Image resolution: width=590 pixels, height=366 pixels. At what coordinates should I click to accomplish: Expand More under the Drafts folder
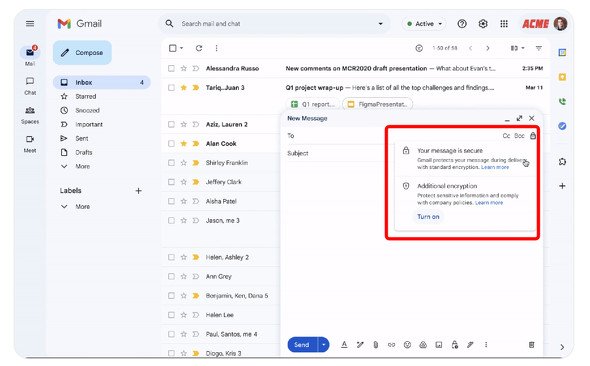(82, 166)
